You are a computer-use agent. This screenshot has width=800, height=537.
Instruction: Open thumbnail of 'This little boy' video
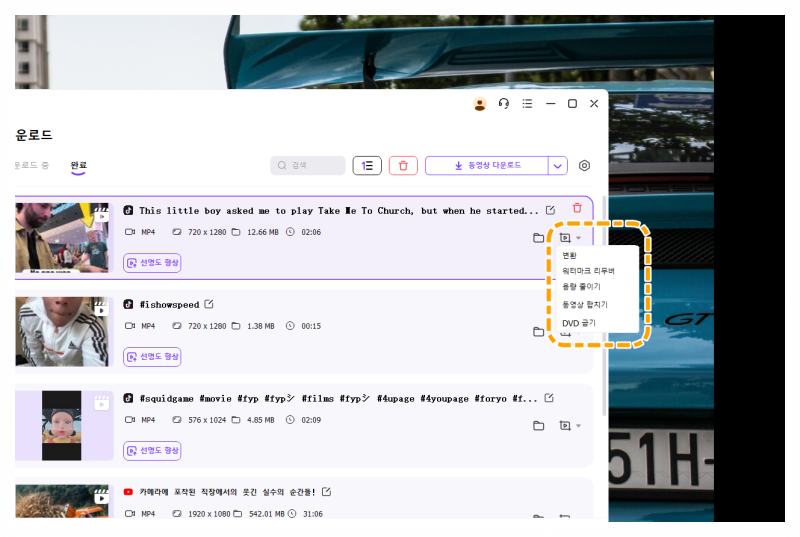click(x=62, y=238)
